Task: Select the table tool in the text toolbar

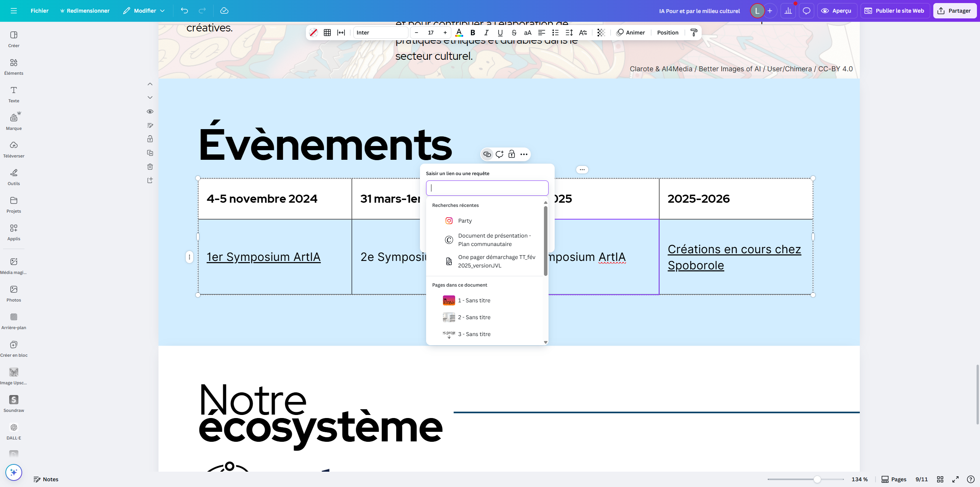Action: 327,33
